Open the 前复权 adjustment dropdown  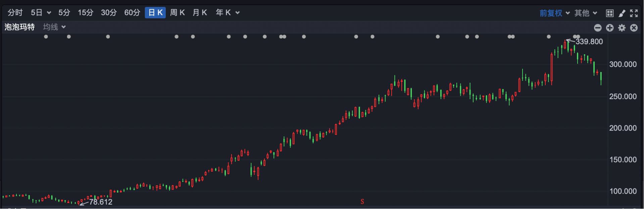click(x=554, y=13)
